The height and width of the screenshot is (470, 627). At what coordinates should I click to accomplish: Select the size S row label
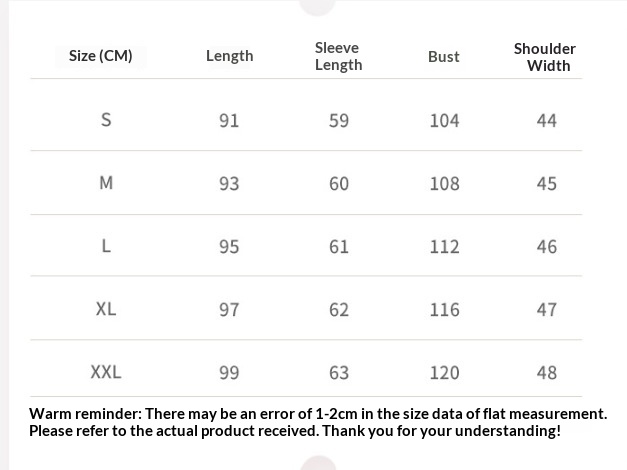coord(106,120)
